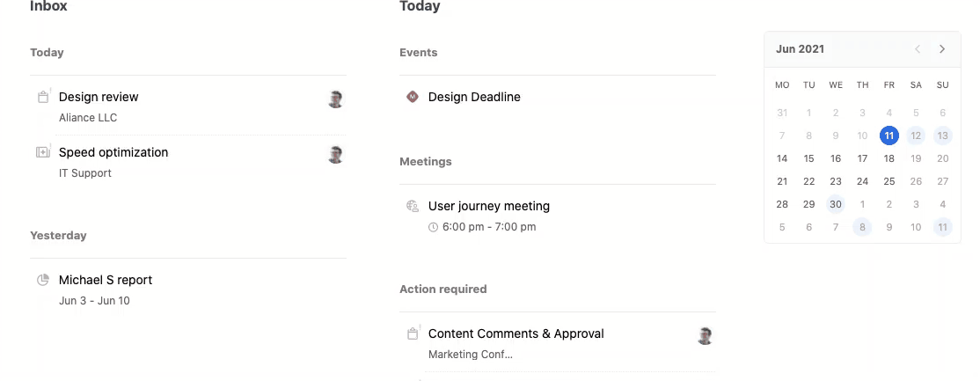980x381 pixels.
Task: Click the clock icon beside 6:00 pm
Action: tap(433, 227)
